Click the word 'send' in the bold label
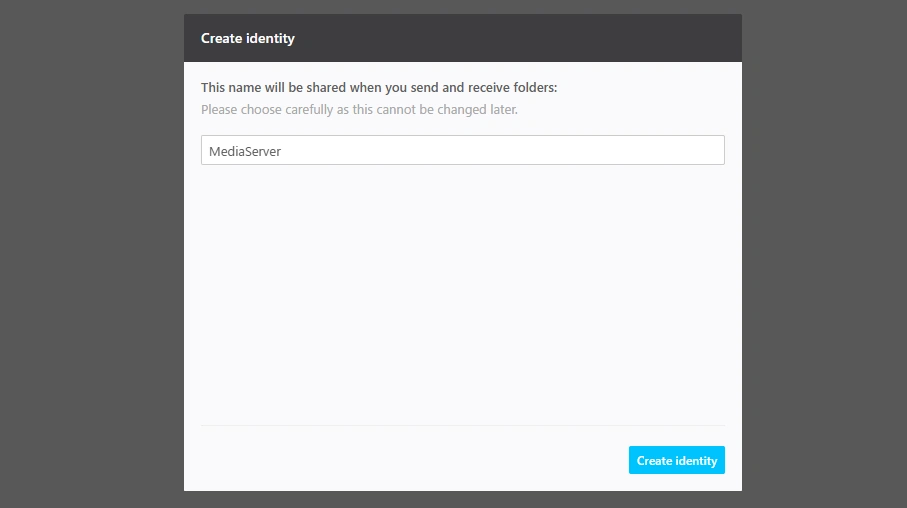 click(425, 87)
